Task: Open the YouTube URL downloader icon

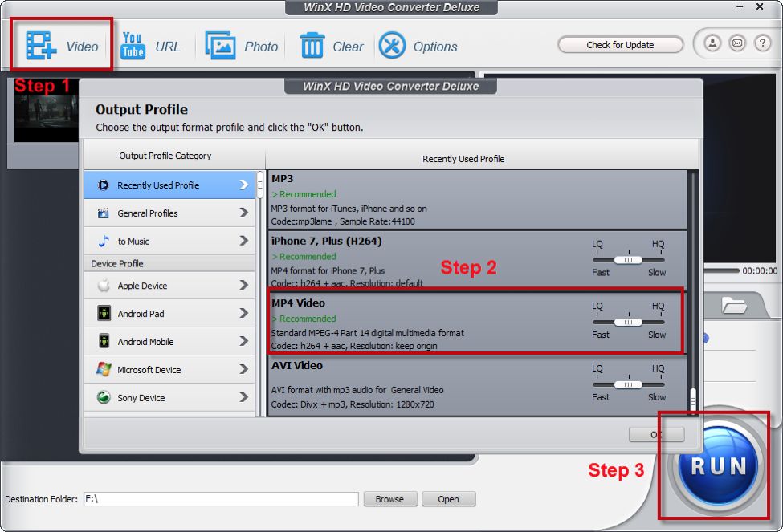Action: pos(133,46)
